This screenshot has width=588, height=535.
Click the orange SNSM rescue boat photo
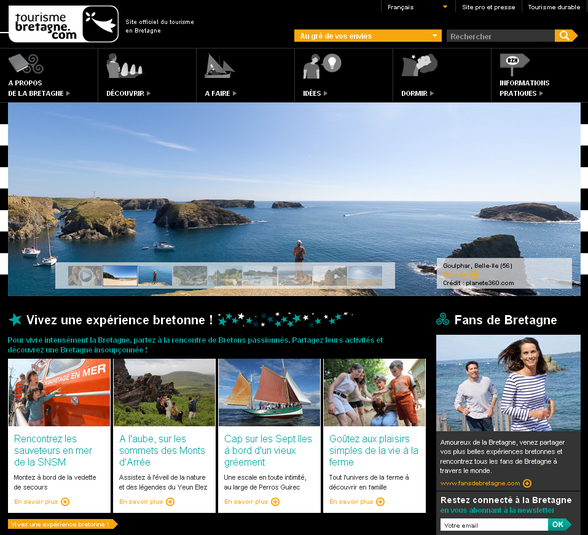[59, 392]
